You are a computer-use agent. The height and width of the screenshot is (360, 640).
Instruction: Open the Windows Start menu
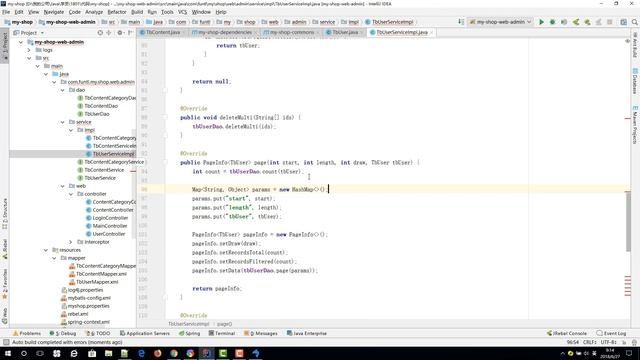[8, 353]
